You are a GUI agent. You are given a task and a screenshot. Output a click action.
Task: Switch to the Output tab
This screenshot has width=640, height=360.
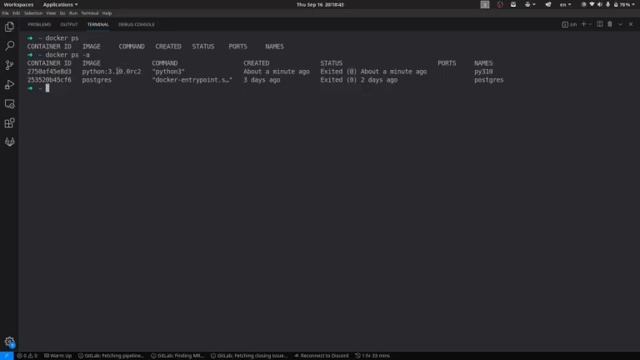pyautogui.click(x=69, y=24)
